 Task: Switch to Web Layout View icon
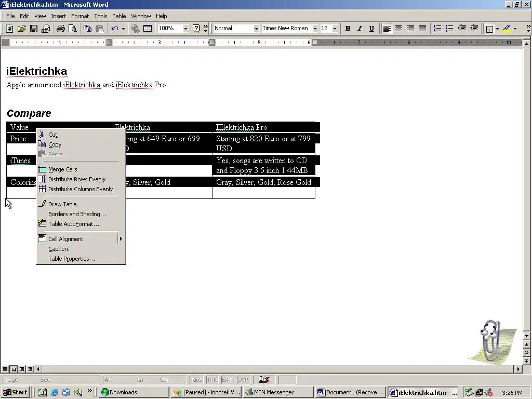coord(14,369)
